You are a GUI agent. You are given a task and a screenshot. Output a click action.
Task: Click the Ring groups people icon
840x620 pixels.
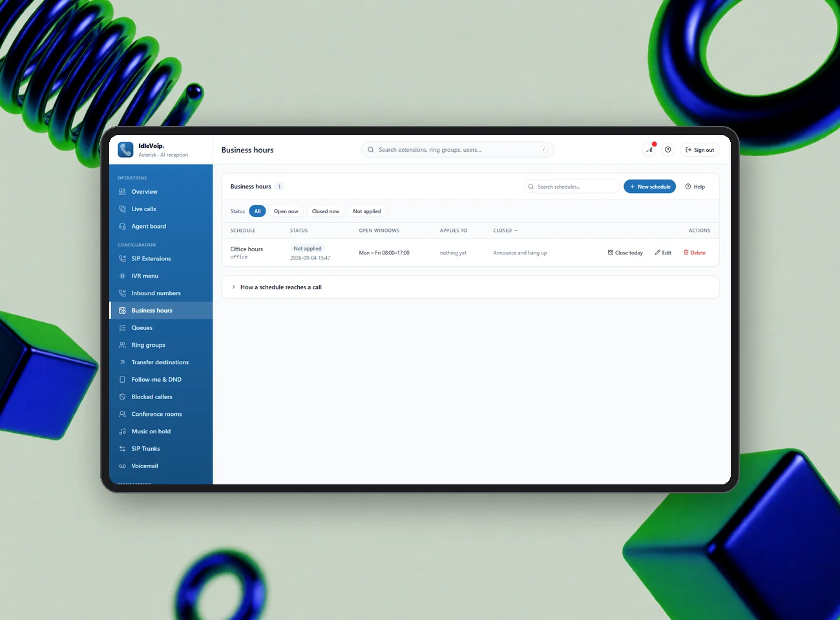[122, 346]
